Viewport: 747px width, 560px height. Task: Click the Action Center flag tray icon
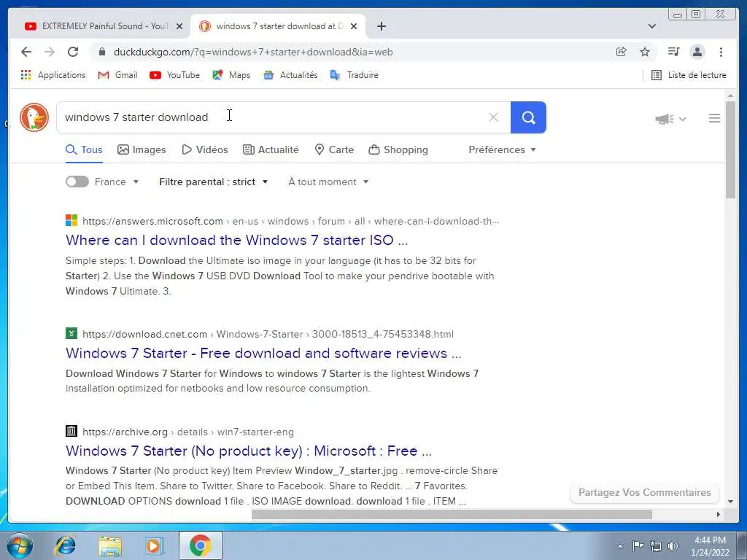coord(638,546)
